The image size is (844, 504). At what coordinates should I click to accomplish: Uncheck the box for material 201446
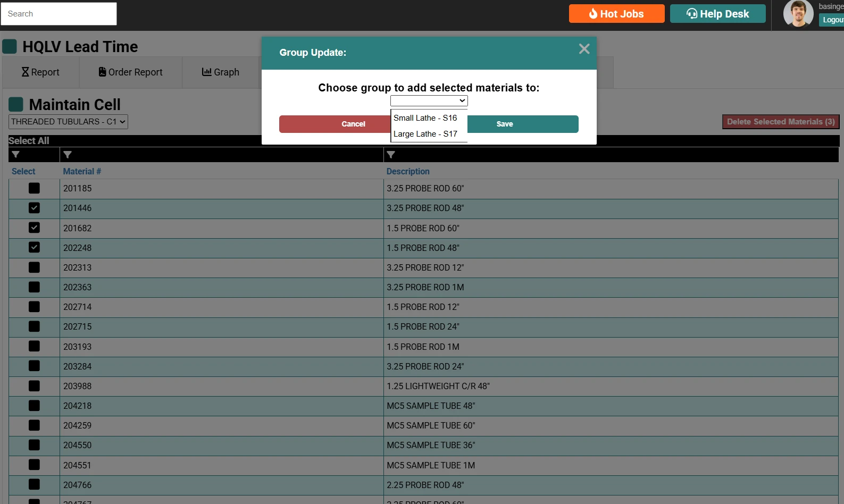tap(34, 208)
